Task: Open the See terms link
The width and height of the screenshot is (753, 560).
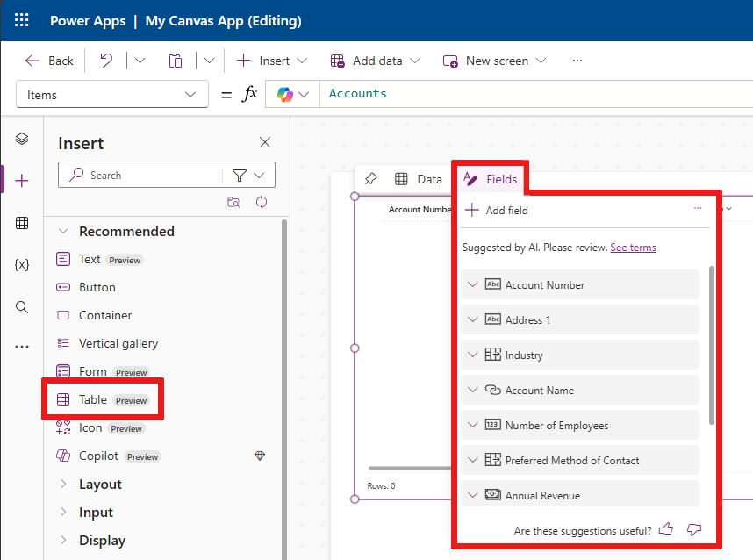Action: (633, 248)
